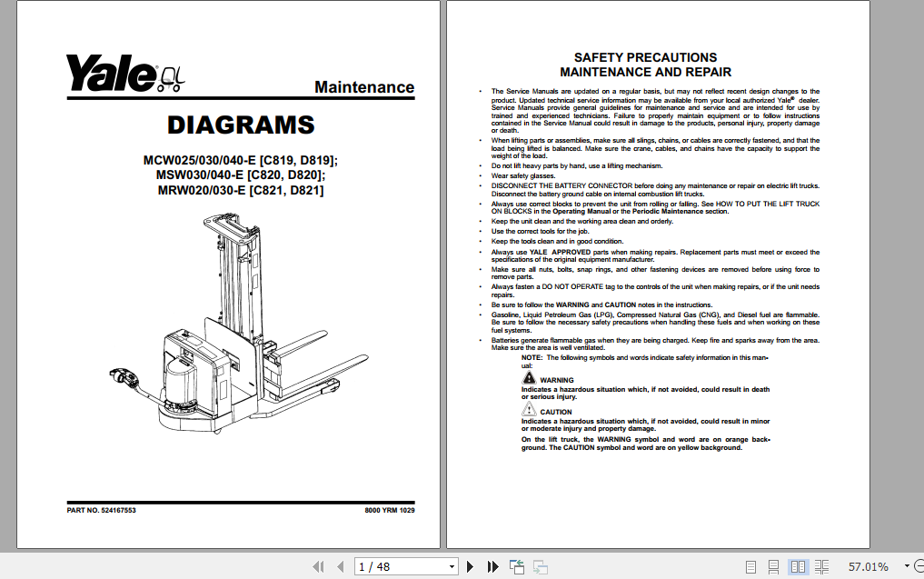Select two-page facing view
Screen dimensions: 924x579
(798, 567)
